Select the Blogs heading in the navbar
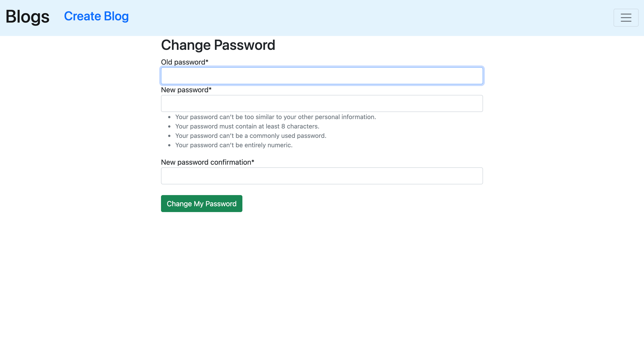Viewport: 644px width, 362px height. (27, 17)
